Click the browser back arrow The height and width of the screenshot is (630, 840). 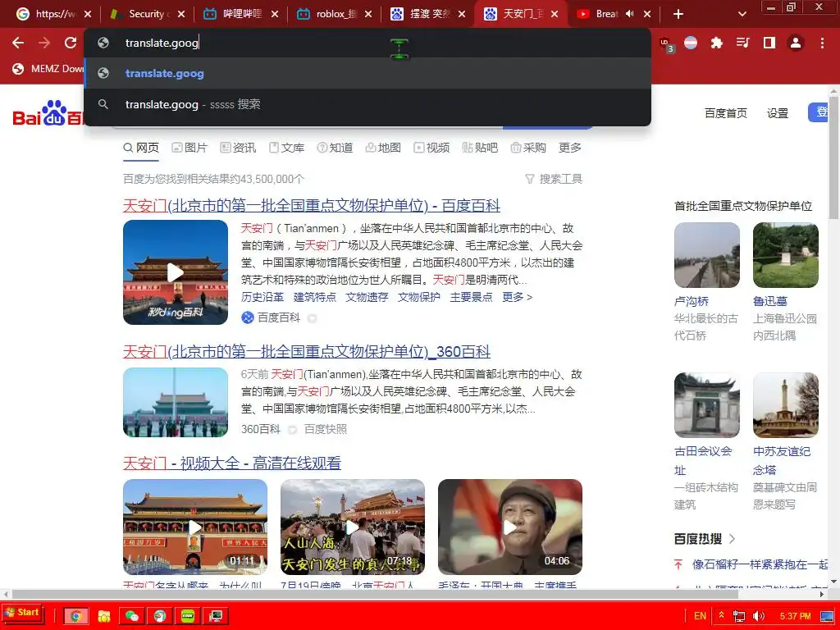tap(18, 43)
